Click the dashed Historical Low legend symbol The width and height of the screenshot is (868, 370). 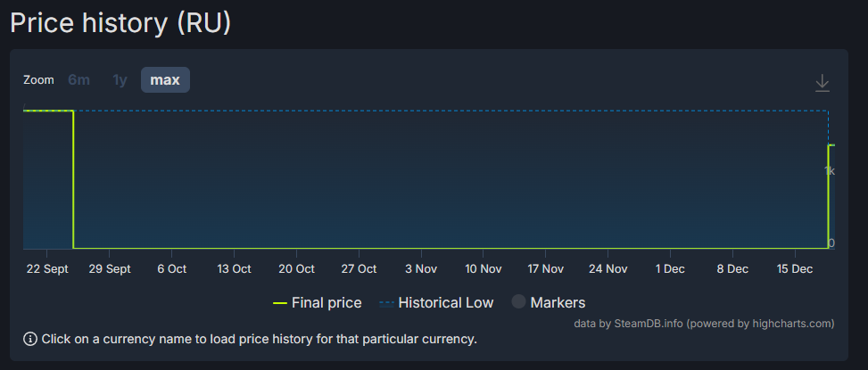click(386, 303)
